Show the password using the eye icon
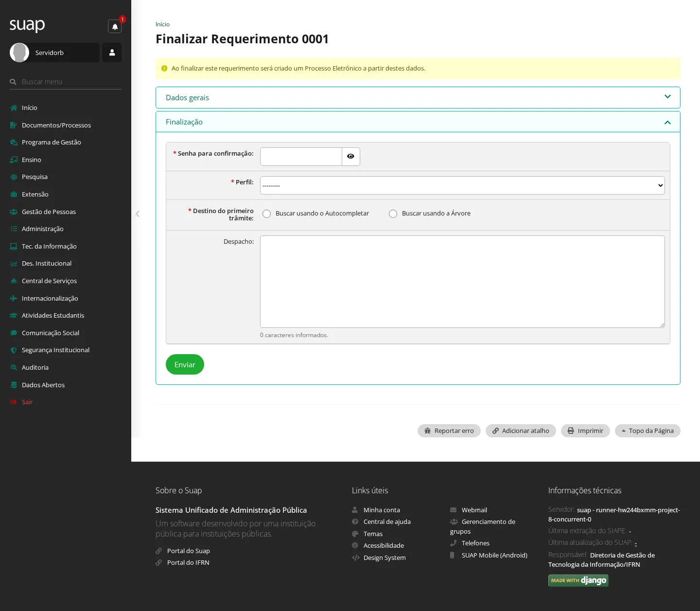 click(x=351, y=157)
